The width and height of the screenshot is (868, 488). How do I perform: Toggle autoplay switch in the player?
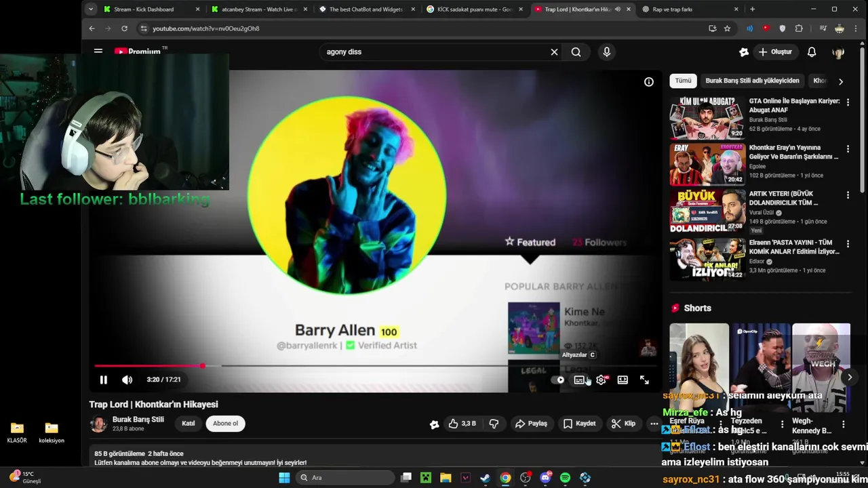[557, 380]
